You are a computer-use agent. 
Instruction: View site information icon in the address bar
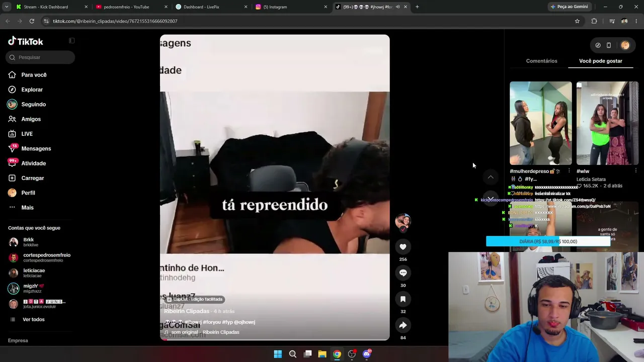[46, 21]
